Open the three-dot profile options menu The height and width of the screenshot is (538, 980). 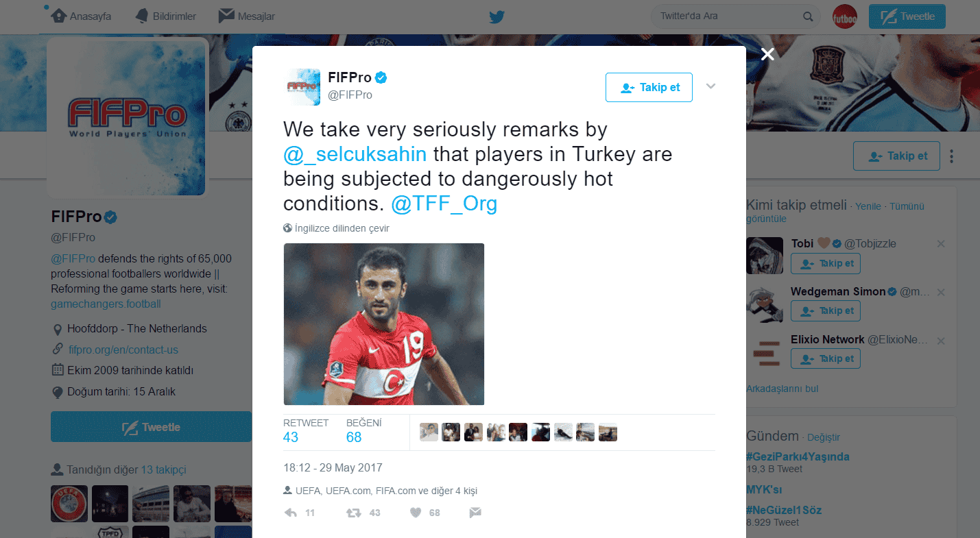[952, 156]
